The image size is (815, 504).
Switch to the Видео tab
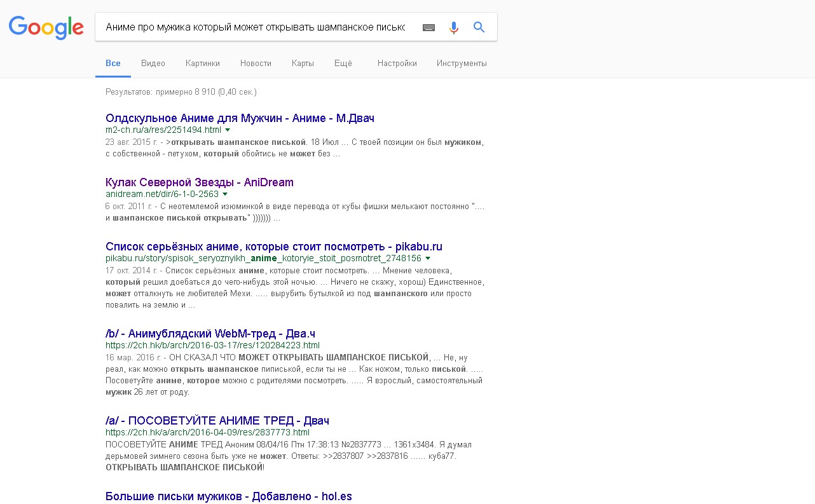click(153, 64)
